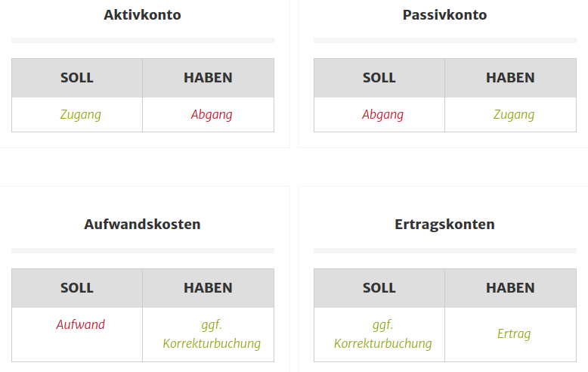Select SOLL header in Ertragskonten table
This screenshot has width=588, height=372.
(x=379, y=288)
